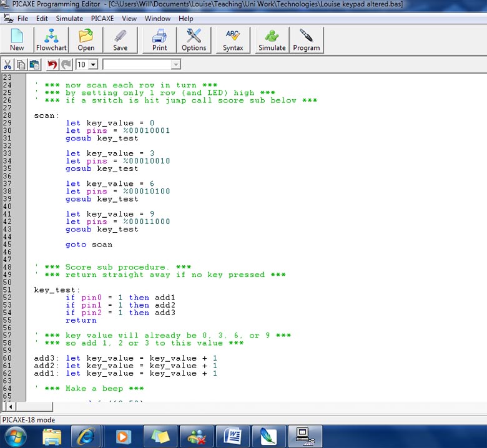Image resolution: width=487 pixels, height=448 pixels.
Task: Cut selected text with scissors icon
Action: coord(7,64)
